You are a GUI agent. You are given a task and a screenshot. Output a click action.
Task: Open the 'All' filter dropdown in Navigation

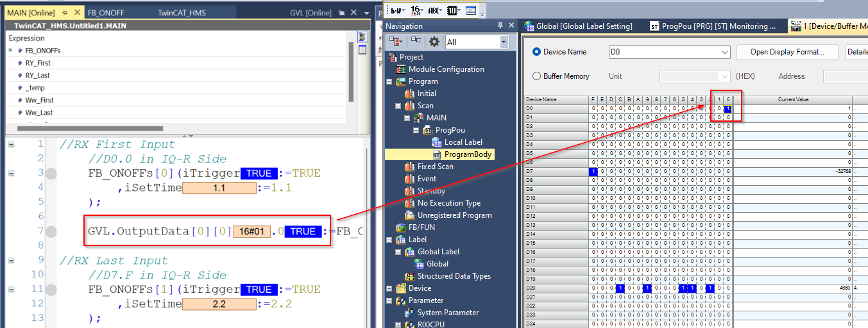[x=504, y=42]
